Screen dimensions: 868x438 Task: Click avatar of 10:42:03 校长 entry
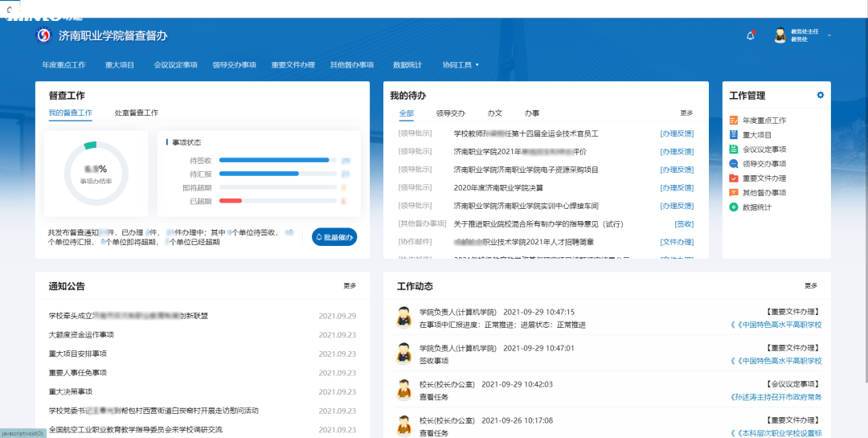pos(403,390)
